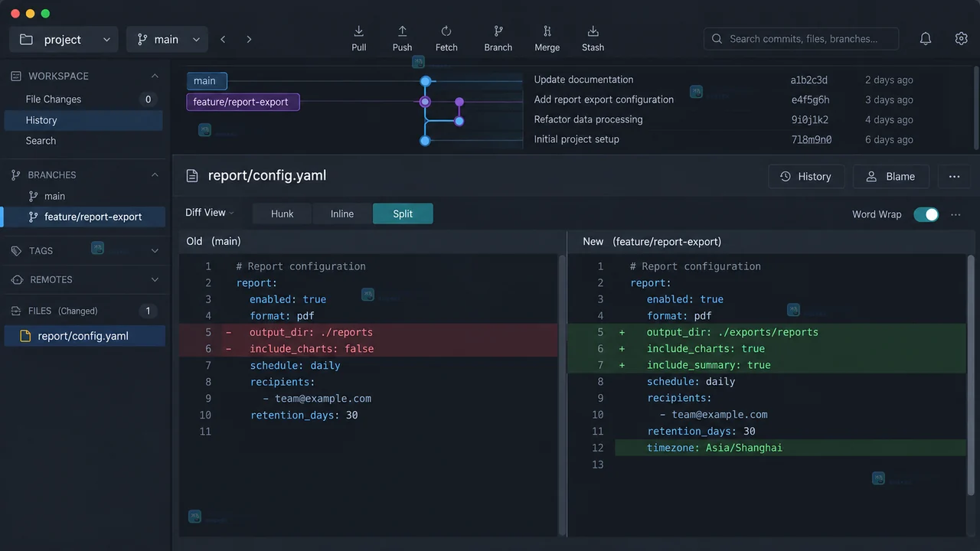Open the project repository dropdown
Screen dimensions: 980x551
[64, 39]
